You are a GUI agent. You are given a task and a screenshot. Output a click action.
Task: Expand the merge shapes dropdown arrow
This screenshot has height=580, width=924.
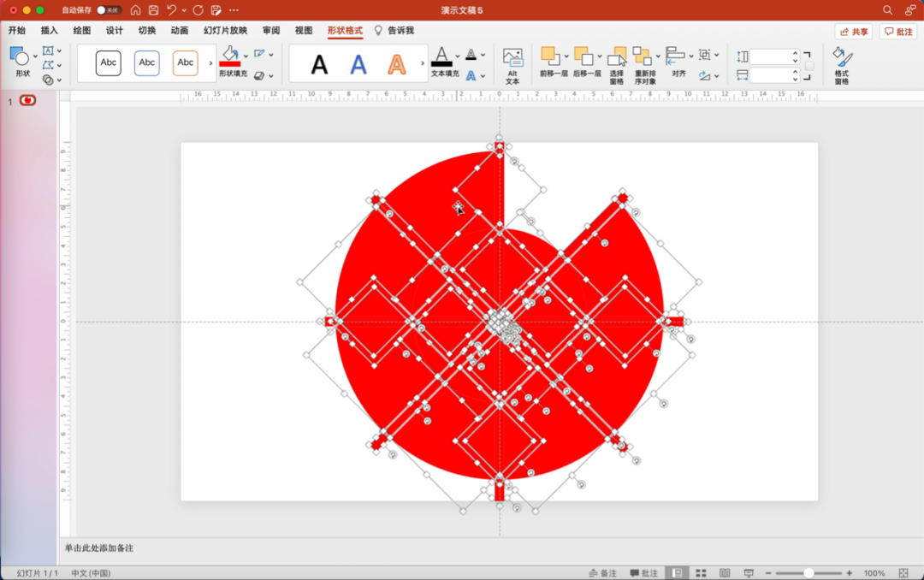pyautogui.click(x=59, y=80)
